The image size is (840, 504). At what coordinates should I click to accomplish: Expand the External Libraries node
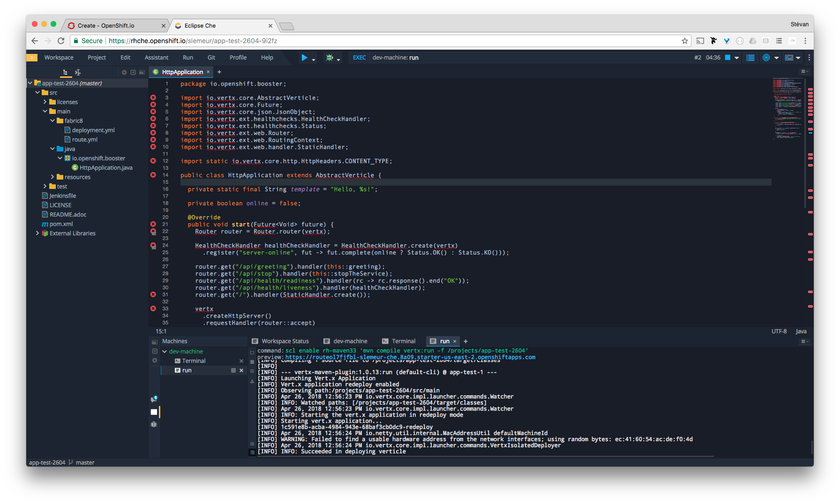[x=37, y=233]
